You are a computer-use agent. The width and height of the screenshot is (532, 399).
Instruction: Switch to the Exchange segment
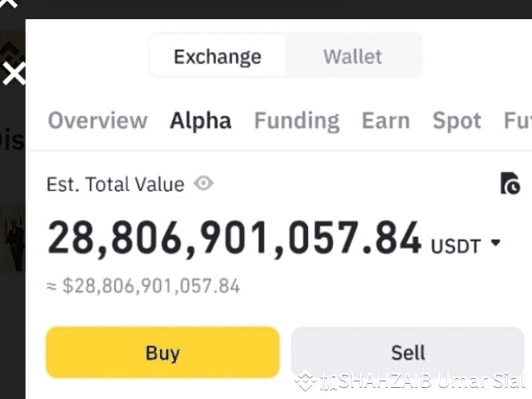(218, 56)
